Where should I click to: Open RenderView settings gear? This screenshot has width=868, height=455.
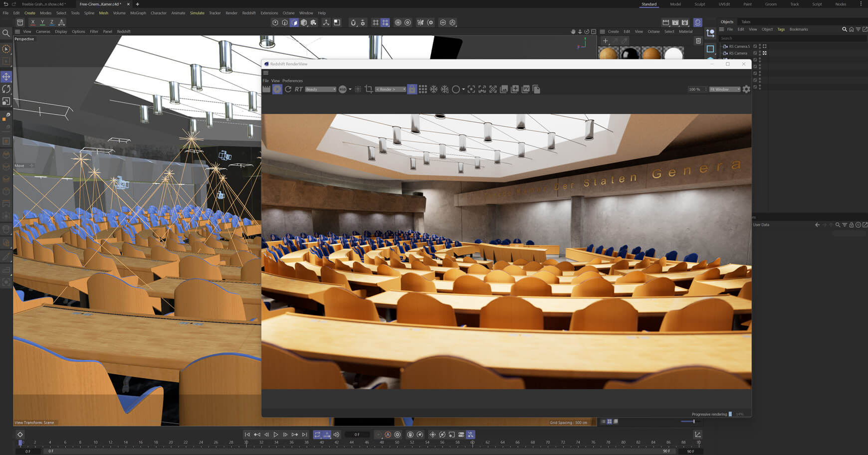click(x=746, y=89)
